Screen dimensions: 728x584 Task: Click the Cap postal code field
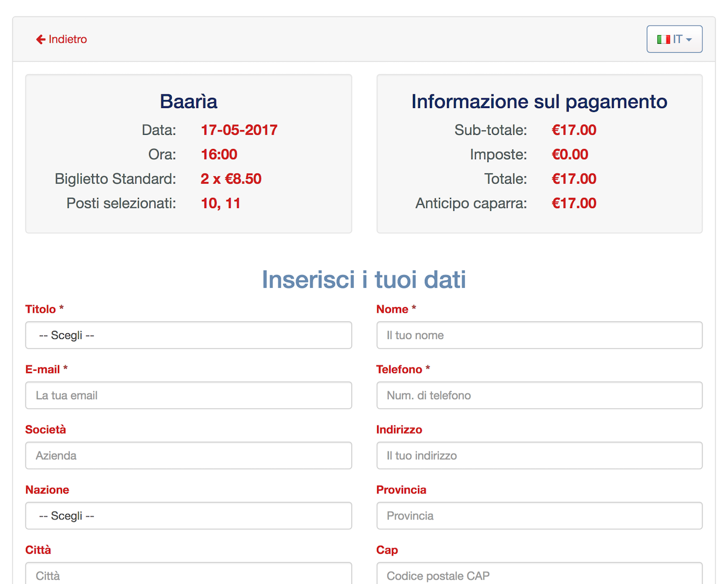click(539, 574)
